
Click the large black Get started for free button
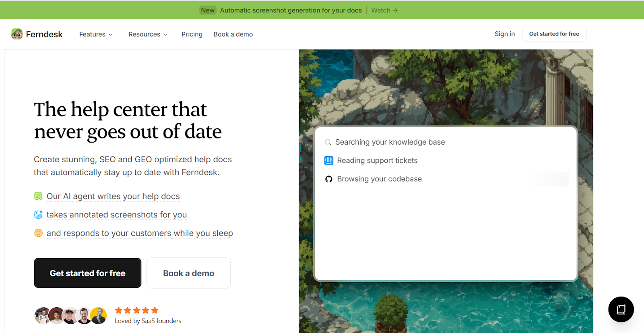87,273
